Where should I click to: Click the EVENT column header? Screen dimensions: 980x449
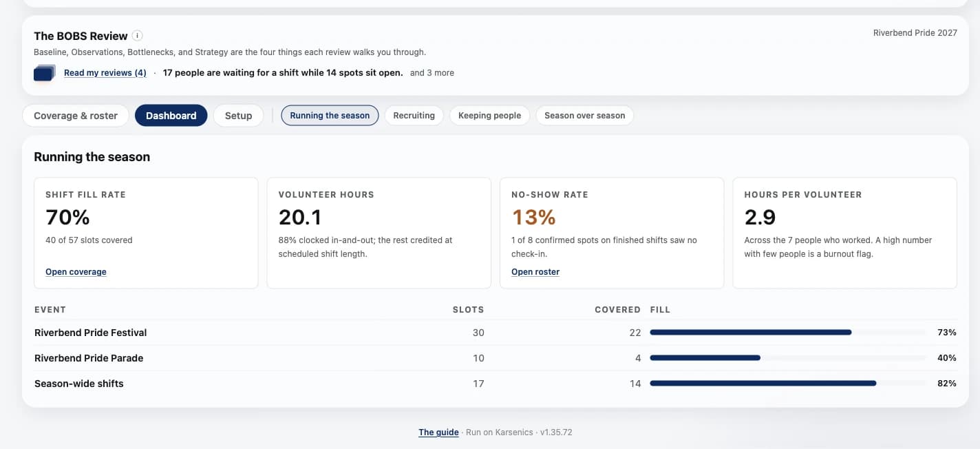pyautogui.click(x=50, y=310)
